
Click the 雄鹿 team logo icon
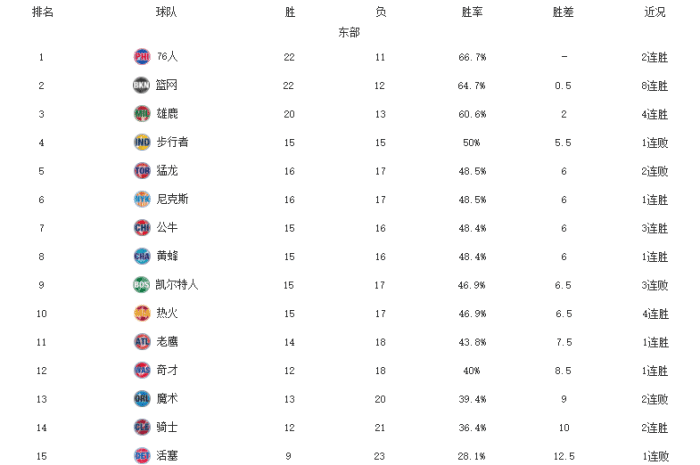pyautogui.click(x=141, y=114)
